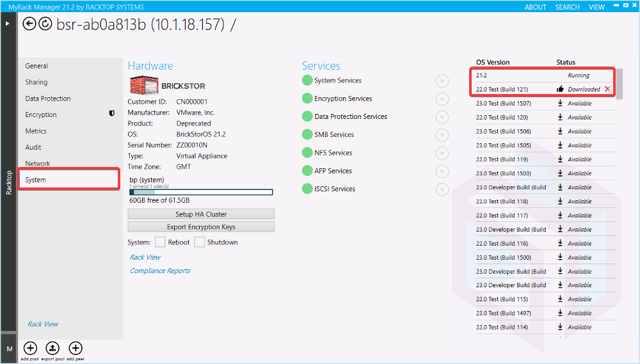640x364 pixels.
Task: Click the thumbs-up icon for 22.0 Test (Build 121)
Action: (x=560, y=89)
